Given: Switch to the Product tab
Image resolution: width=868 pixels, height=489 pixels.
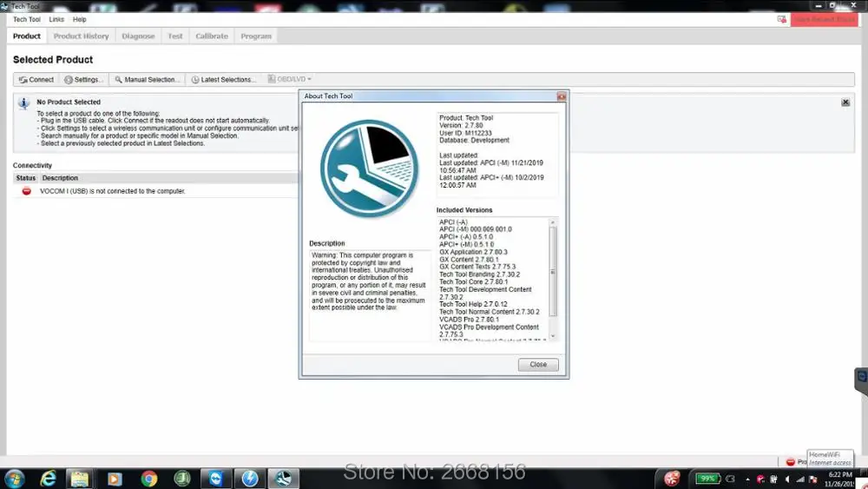Looking at the screenshot, I should (x=27, y=36).
